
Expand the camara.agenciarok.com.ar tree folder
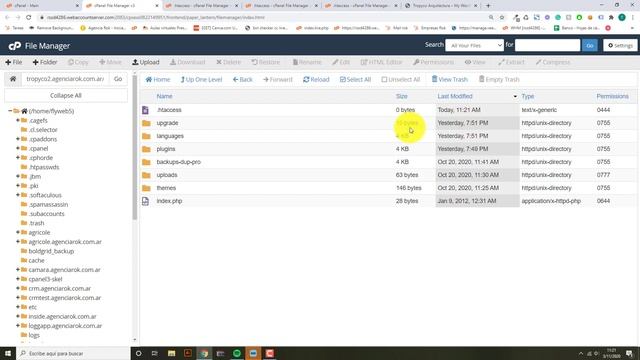[18, 269]
